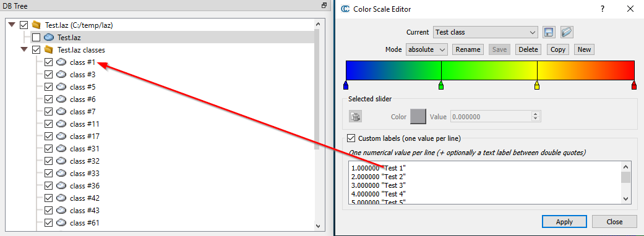This screenshot has width=644, height=236.
Task: Click the cloud icon beside class #42
Action: (61, 198)
